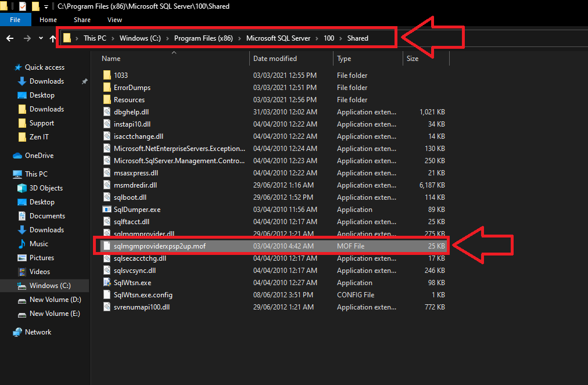The height and width of the screenshot is (385, 588).
Task: Open the recent locations dropdown arrow
Action: (x=41, y=38)
